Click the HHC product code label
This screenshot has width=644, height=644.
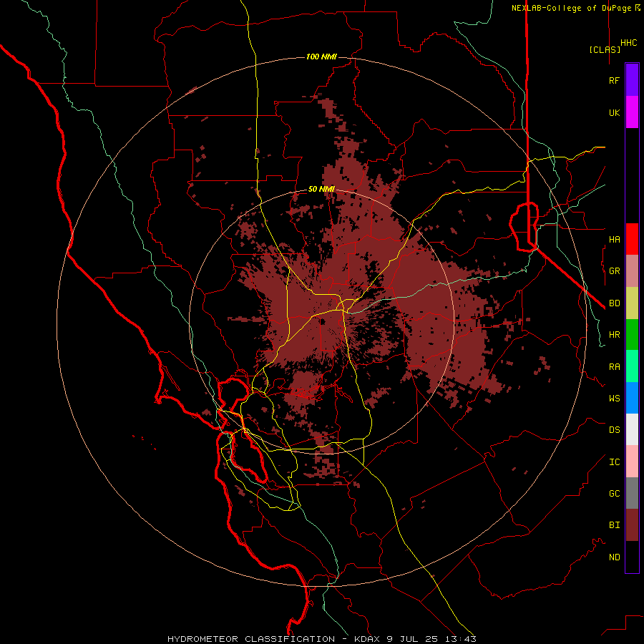(629, 43)
